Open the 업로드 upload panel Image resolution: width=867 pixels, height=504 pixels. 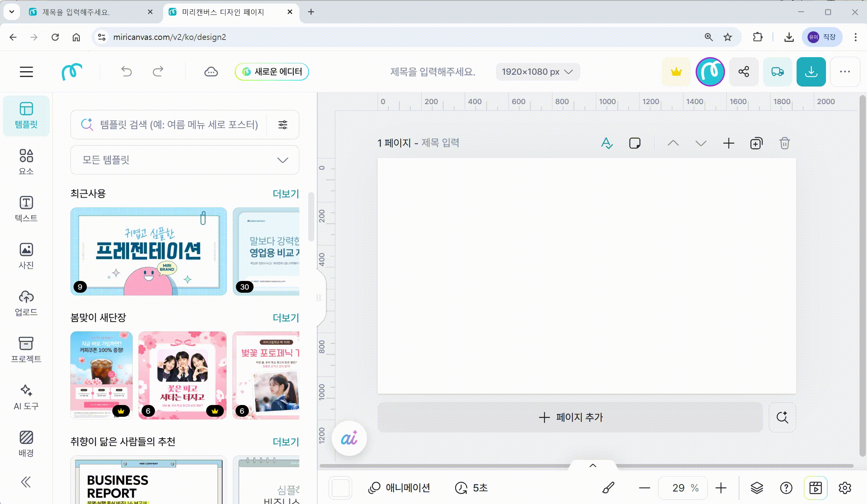click(x=26, y=302)
